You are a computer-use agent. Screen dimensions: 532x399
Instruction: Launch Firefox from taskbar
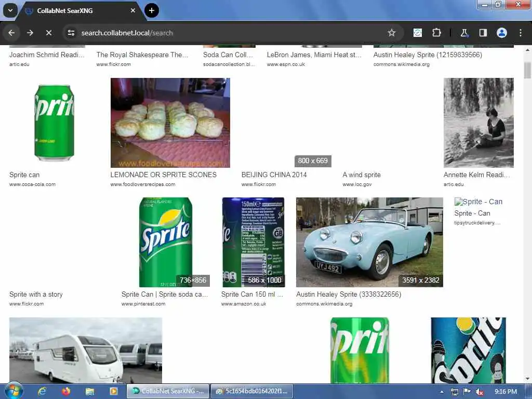[x=66, y=391]
